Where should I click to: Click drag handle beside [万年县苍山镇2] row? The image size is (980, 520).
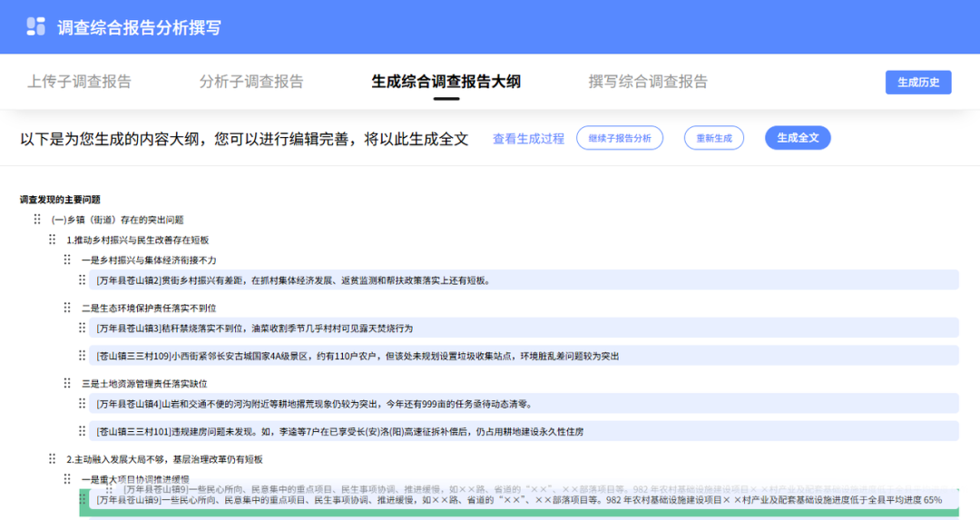tap(83, 280)
